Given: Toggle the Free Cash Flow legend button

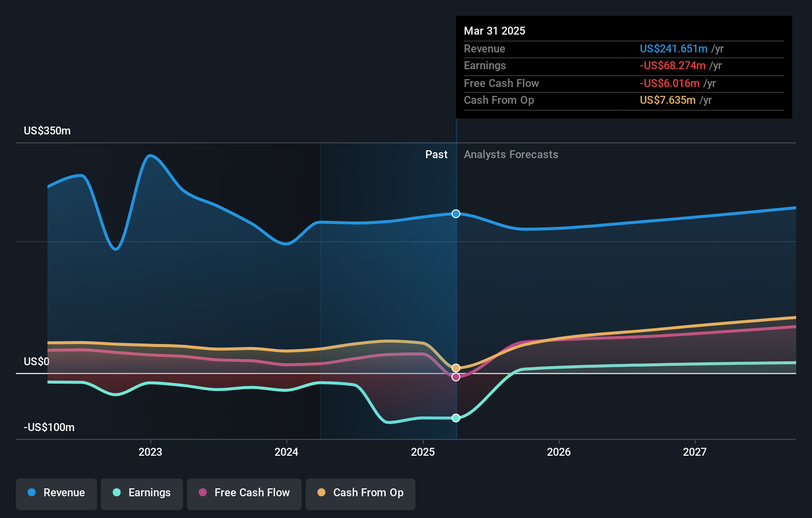Looking at the screenshot, I should click(x=244, y=494).
